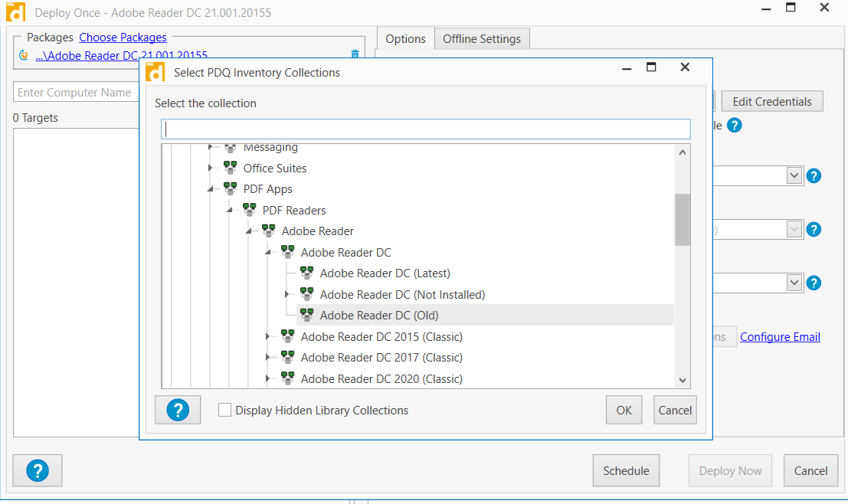Click the Adobe Reader collection icon
Viewport: 848px width, 504px height.
click(268, 231)
